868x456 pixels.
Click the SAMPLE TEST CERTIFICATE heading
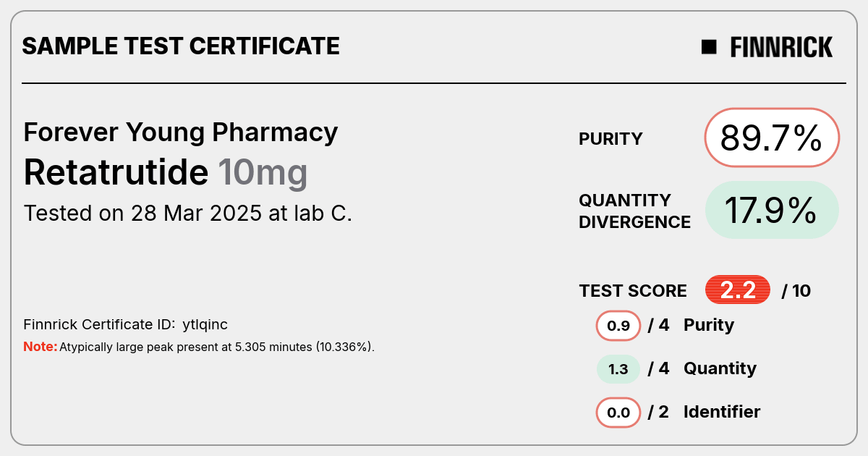tap(181, 46)
